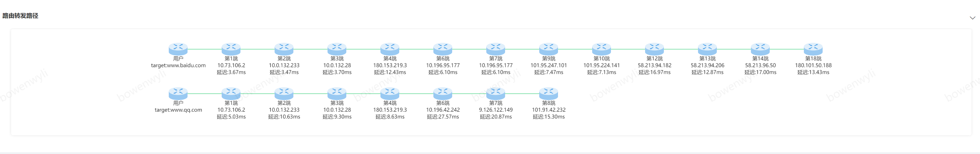Collapse the 路由转发路径 section chevron
This screenshot has width=980, height=154.
click(x=972, y=18)
